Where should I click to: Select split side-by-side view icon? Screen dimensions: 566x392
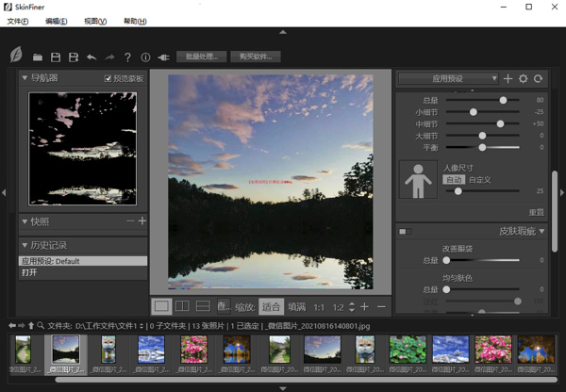pos(183,306)
